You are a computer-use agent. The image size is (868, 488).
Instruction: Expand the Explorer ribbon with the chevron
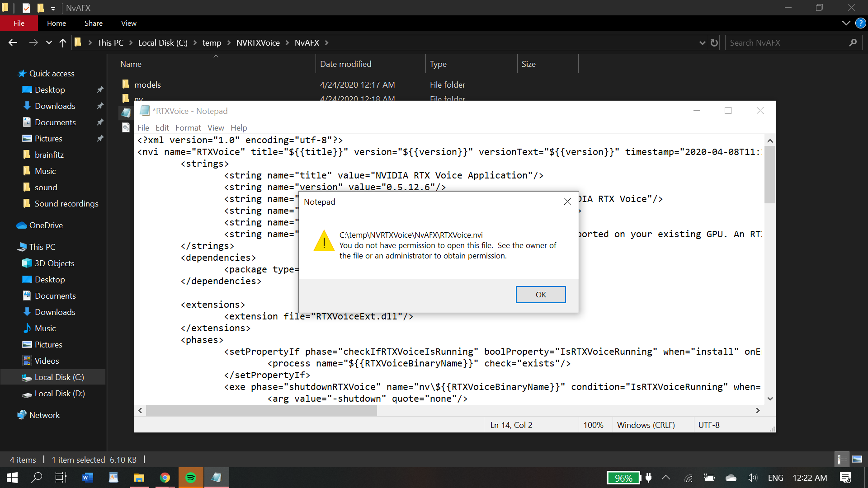pyautogui.click(x=846, y=23)
